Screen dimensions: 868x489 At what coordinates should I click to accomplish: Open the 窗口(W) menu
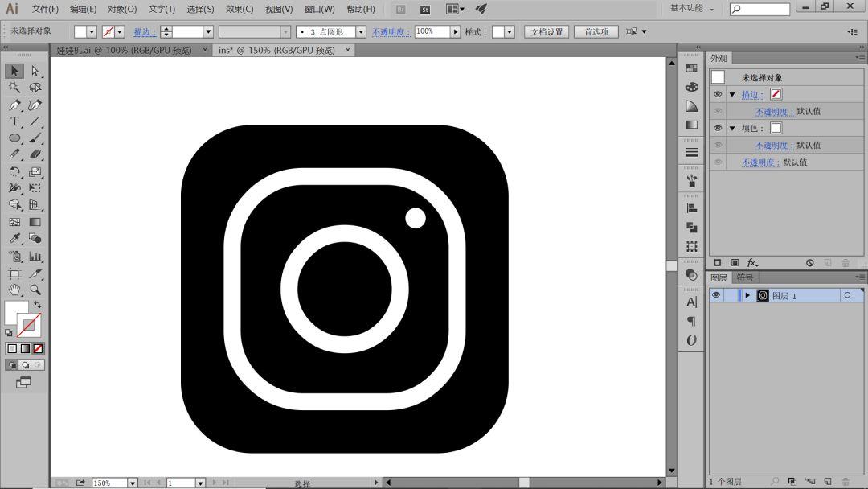(319, 10)
